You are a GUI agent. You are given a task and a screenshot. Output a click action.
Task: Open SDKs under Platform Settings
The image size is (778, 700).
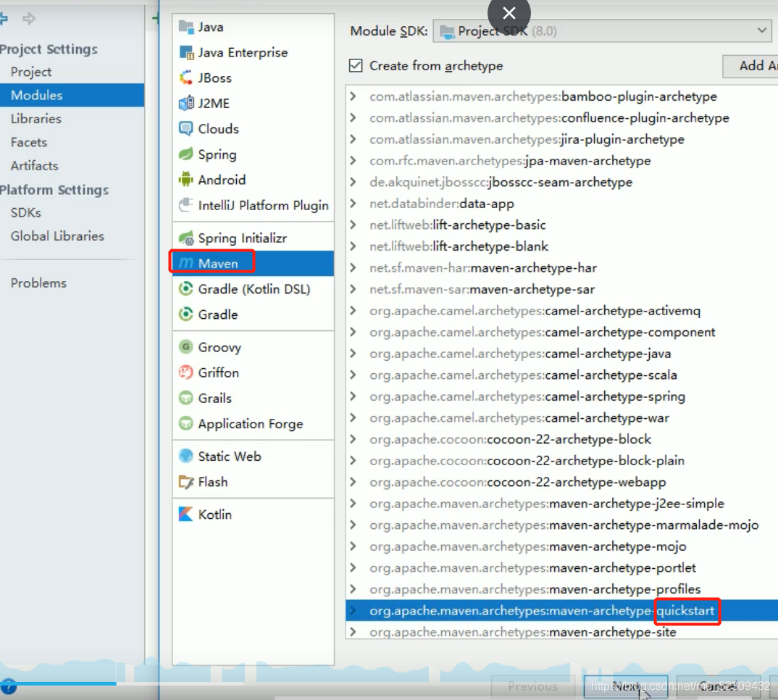26,212
